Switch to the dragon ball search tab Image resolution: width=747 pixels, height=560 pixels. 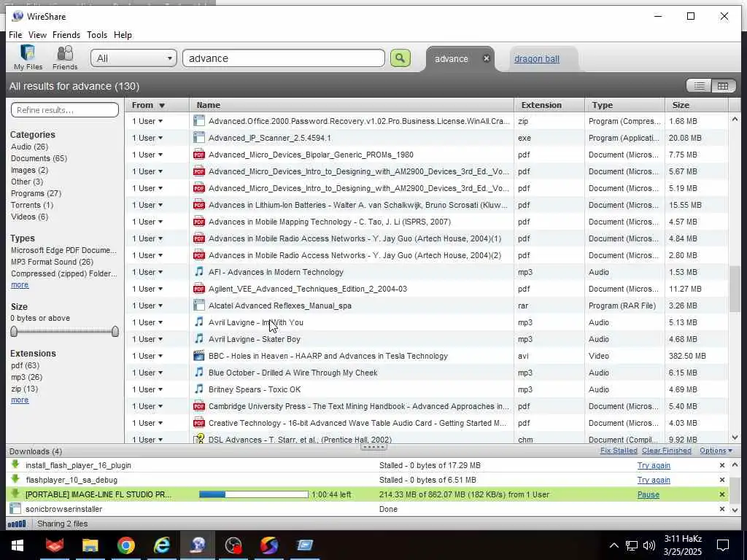point(537,59)
